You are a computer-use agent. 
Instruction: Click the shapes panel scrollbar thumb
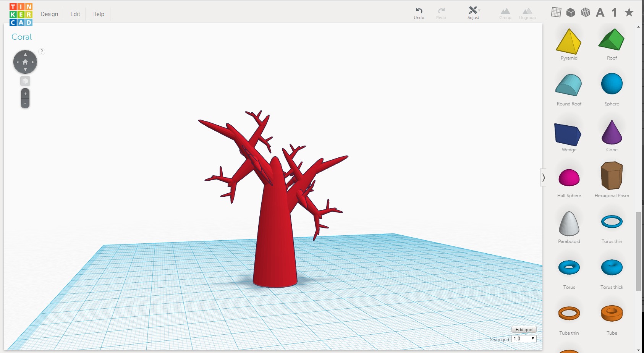click(x=638, y=251)
